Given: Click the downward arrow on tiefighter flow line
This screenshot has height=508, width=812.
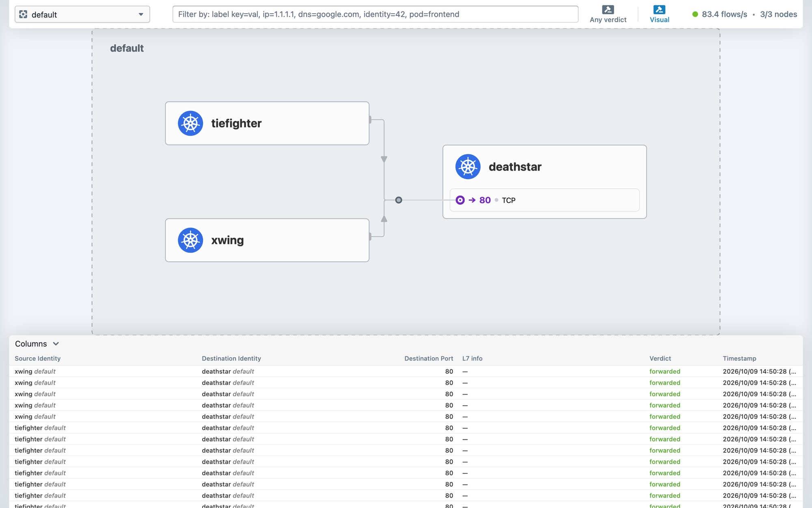Looking at the screenshot, I should tap(384, 159).
